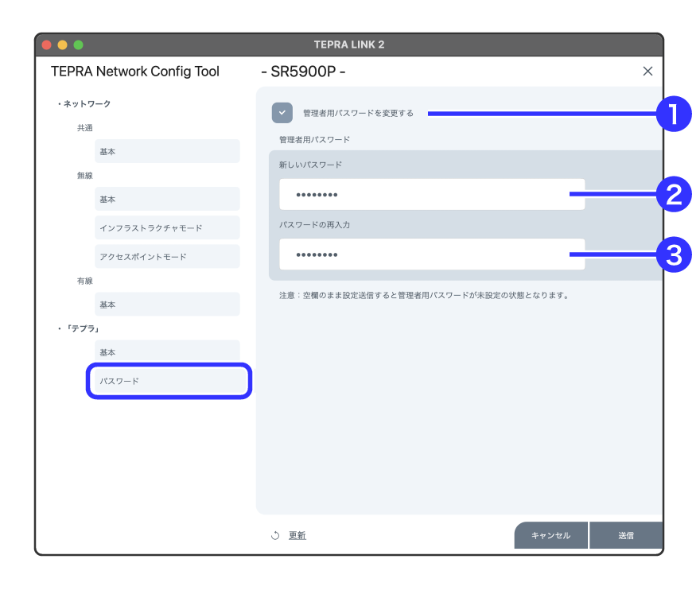Click into the パスワードの再入力 field

pos(431,254)
